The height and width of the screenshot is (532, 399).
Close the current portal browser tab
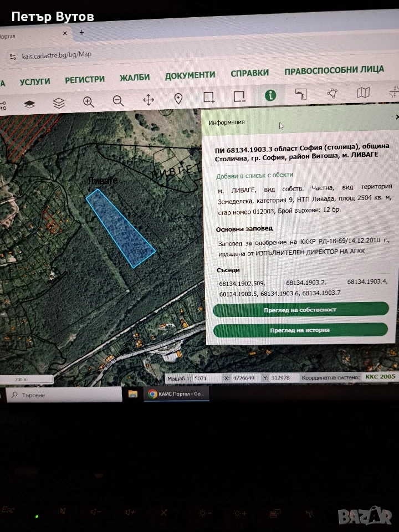[65, 33]
